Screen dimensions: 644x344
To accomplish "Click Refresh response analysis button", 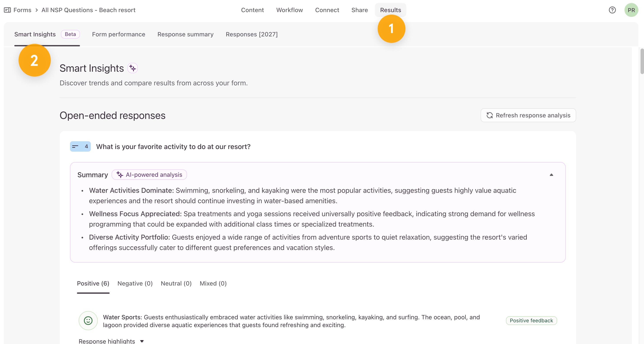I will (528, 115).
